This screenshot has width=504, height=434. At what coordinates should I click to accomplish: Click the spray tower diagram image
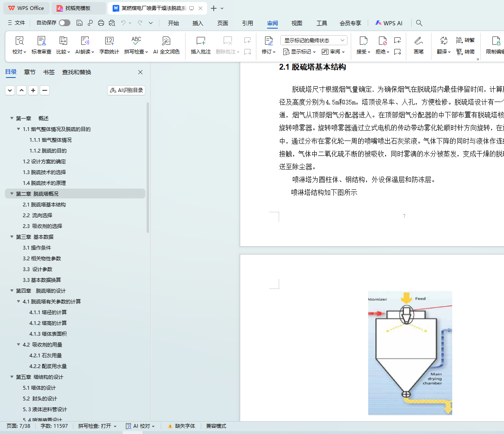point(410,353)
